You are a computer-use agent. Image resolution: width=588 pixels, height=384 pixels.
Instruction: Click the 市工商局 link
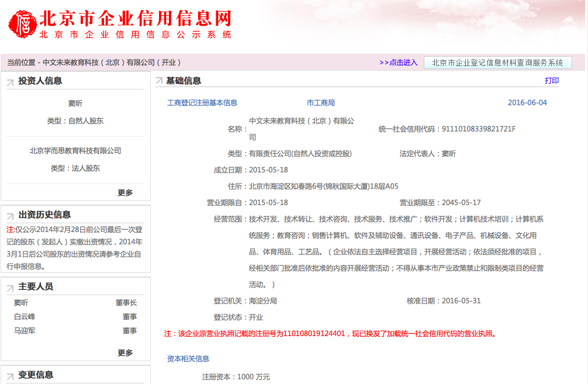click(x=321, y=103)
